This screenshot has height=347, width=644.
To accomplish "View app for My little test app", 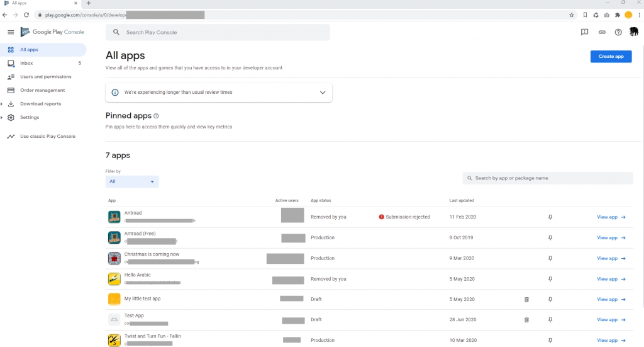I will pos(611,299).
